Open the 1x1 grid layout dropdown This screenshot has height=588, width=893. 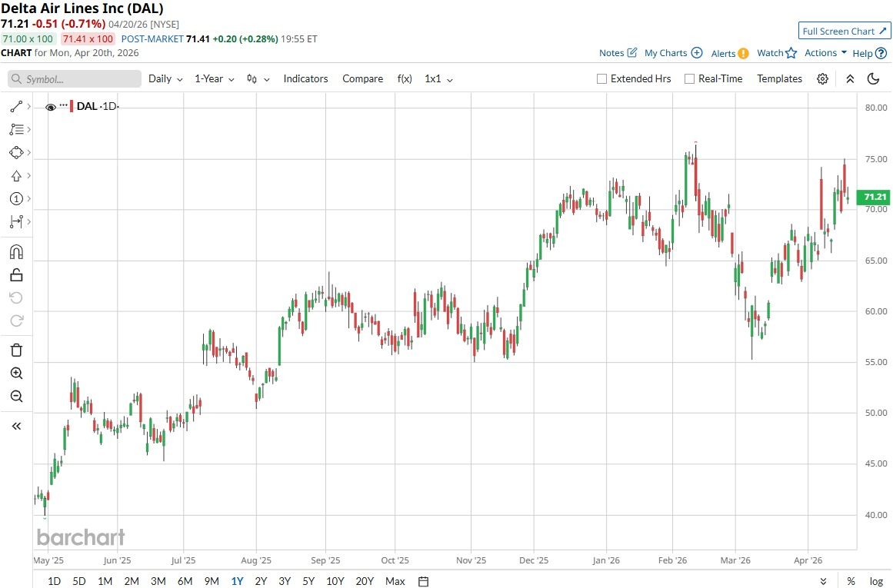coord(438,79)
